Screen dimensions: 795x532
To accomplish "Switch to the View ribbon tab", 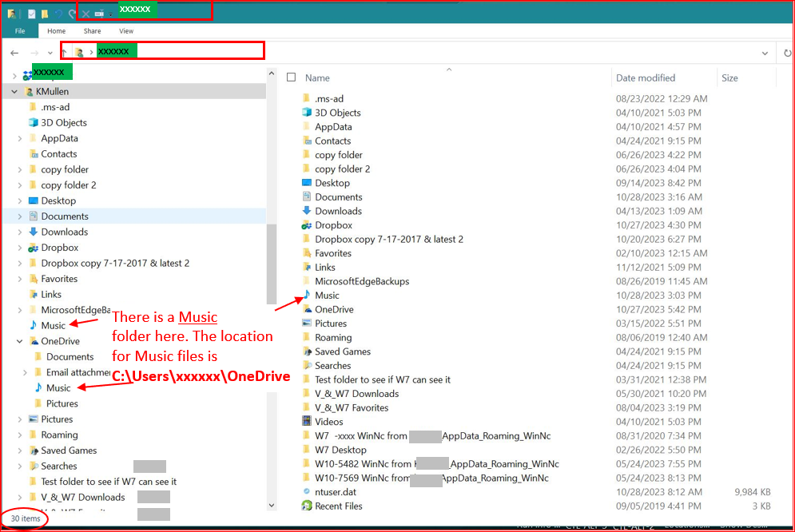I will [126, 31].
